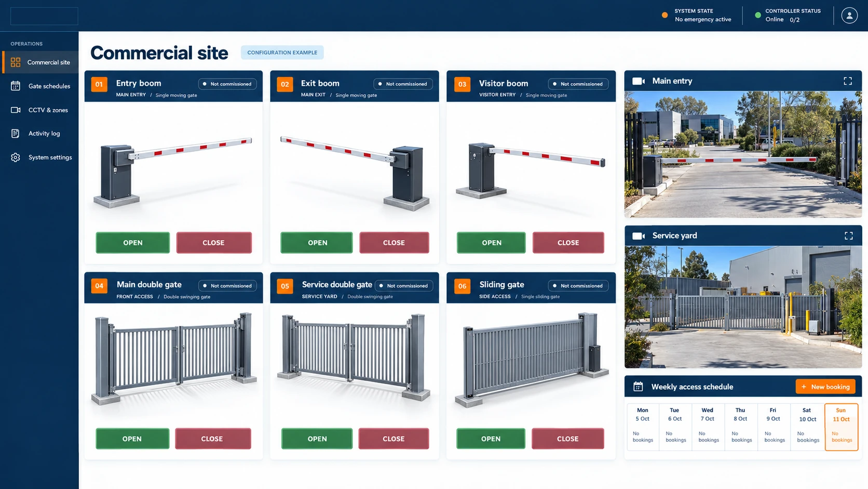Close the Service double gate
The height and width of the screenshot is (489, 868).
pyautogui.click(x=394, y=439)
